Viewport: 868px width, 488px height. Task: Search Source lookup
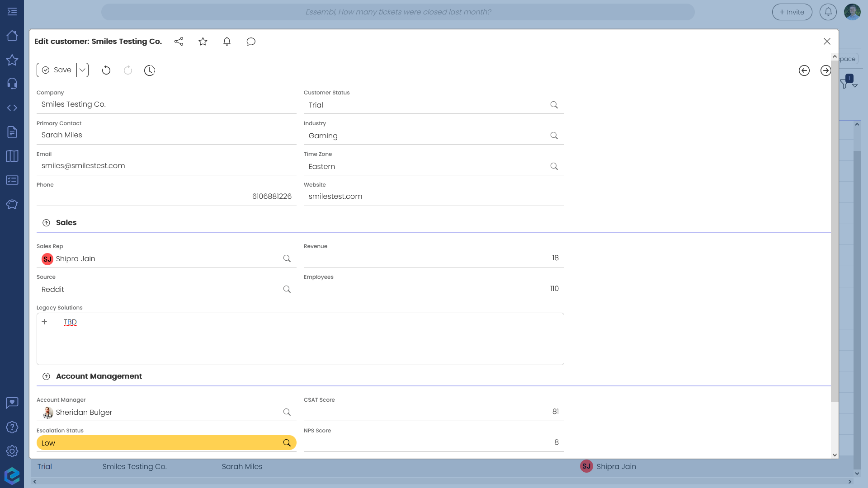[x=287, y=289]
